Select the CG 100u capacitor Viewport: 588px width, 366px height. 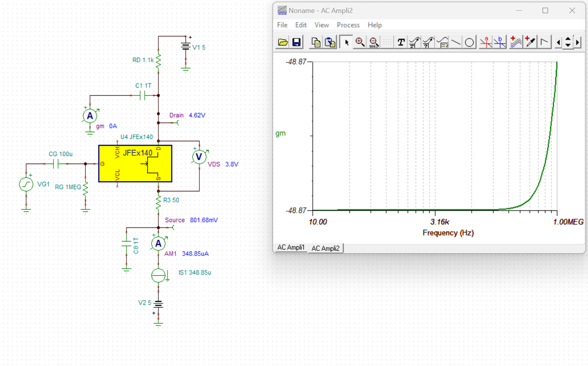[x=56, y=164]
